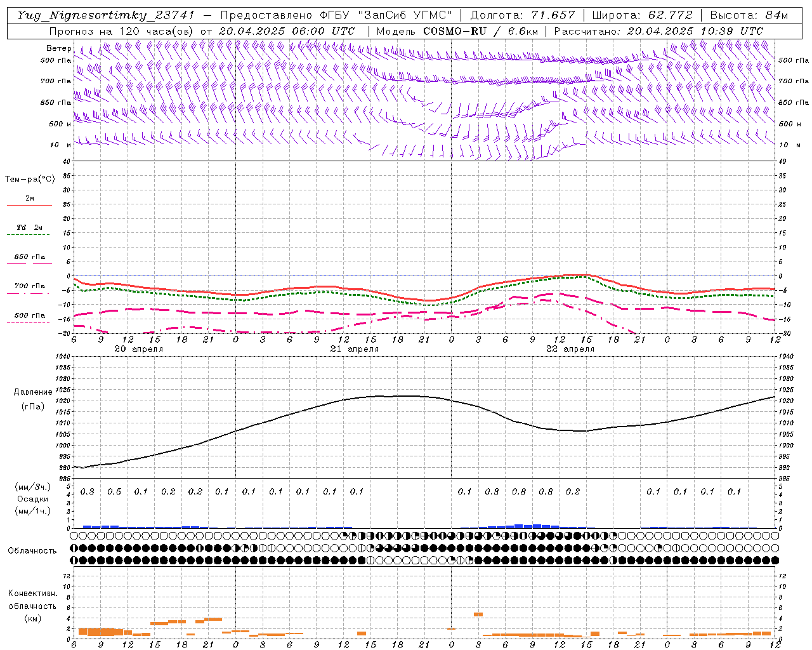The height and width of the screenshot is (650, 812).
Task: Click the (мм/3ч.) precipitation unit label
Action: (x=33, y=487)
